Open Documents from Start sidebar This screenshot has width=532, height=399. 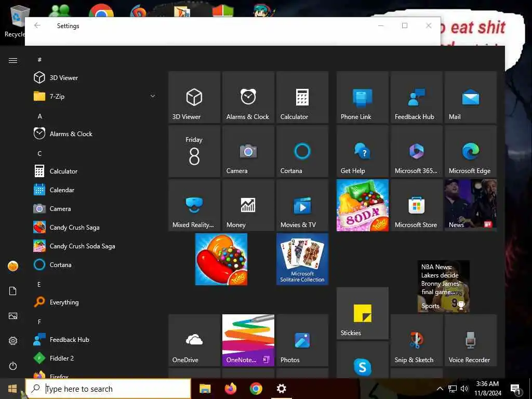(13, 291)
